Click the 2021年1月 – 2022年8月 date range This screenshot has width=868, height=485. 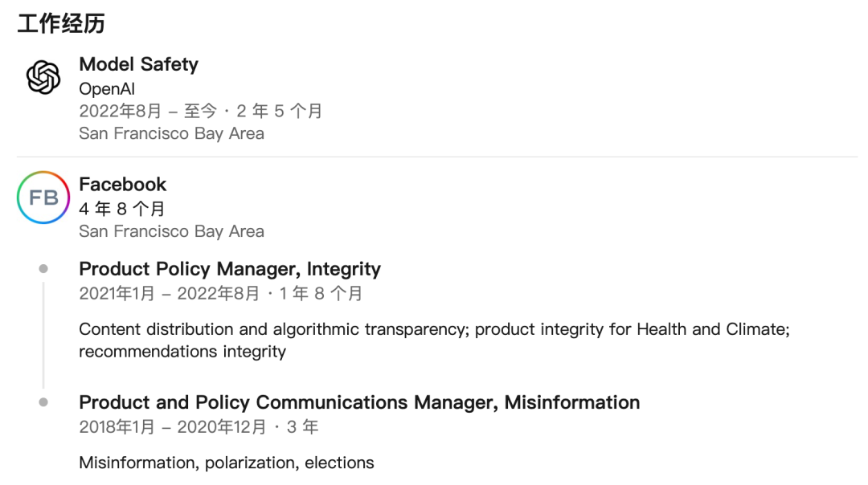pyautogui.click(x=220, y=294)
